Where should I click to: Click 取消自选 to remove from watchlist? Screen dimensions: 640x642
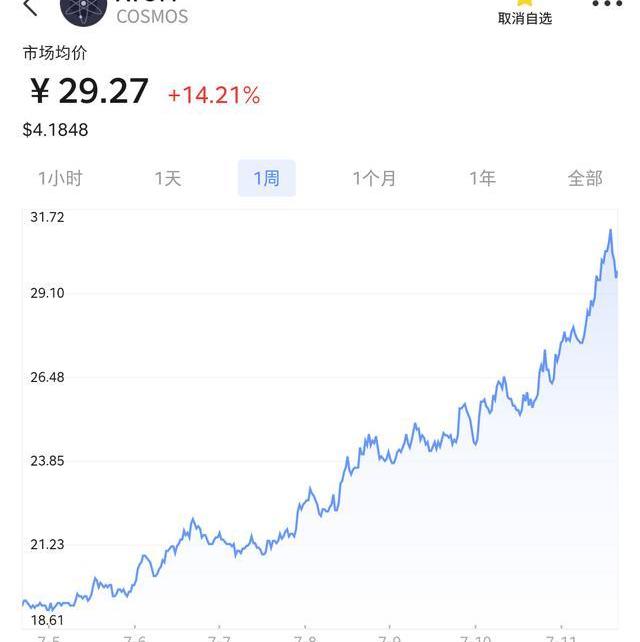[525, 18]
